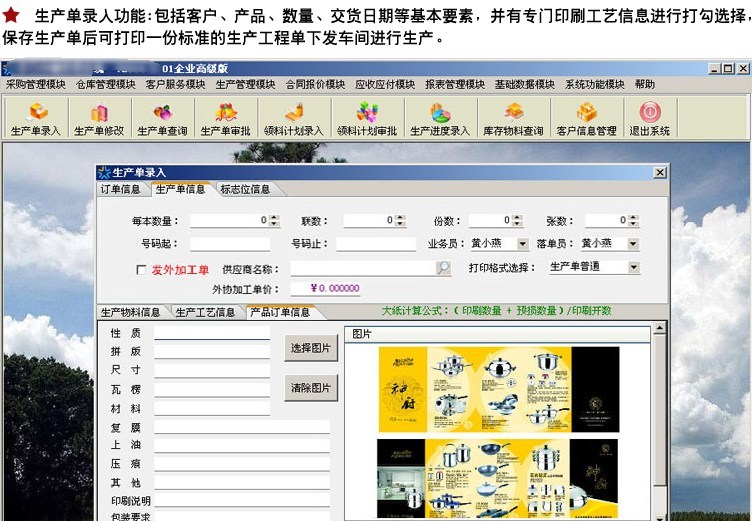Click the lower brochure image thumbnail

point(497,479)
